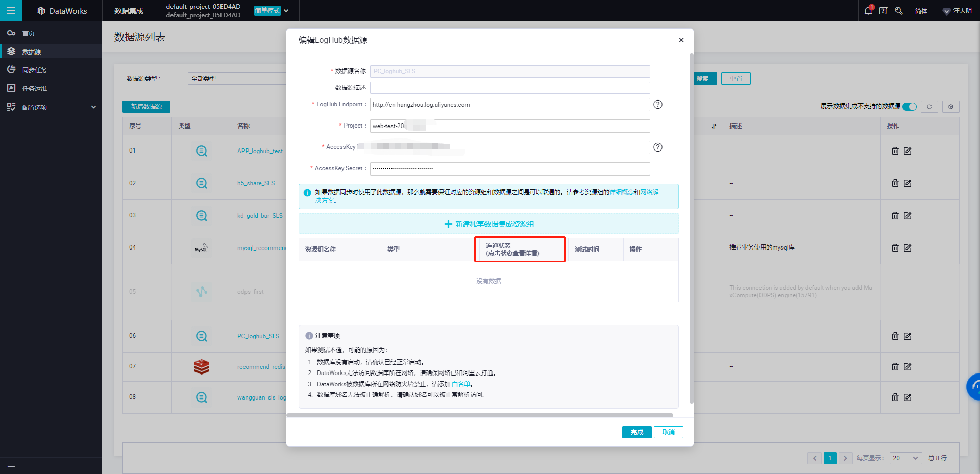Edit the mysql data source in row 04
Image resolution: width=980 pixels, height=474 pixels.
pos(908,248)
